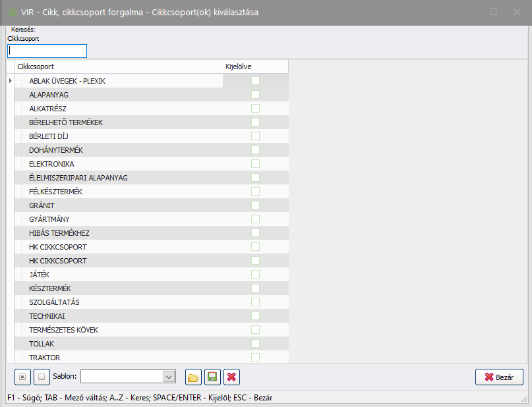Tick the checkbox for ELEKTRONIKA row

point(255,164)
